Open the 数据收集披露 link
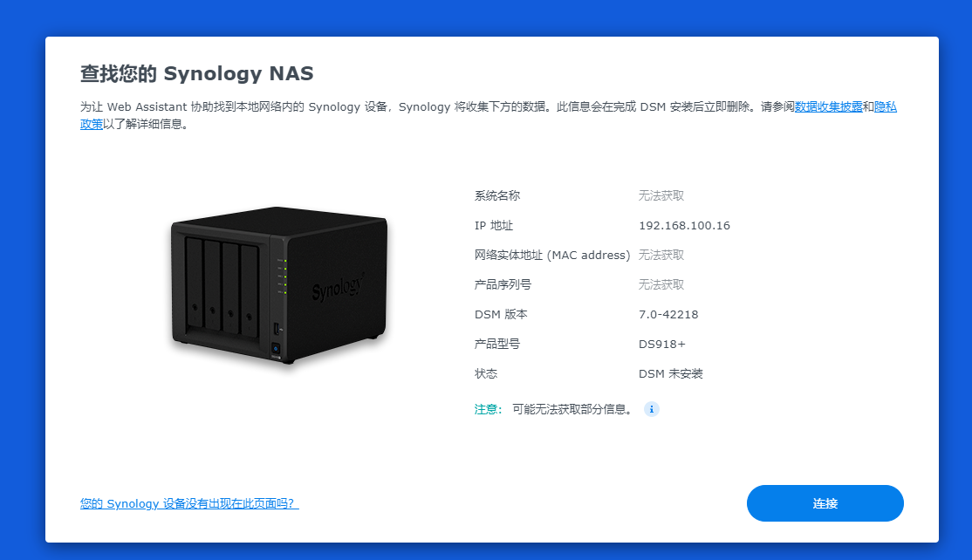The height and width of the screenshot is (560, 972). coord(828,106)
